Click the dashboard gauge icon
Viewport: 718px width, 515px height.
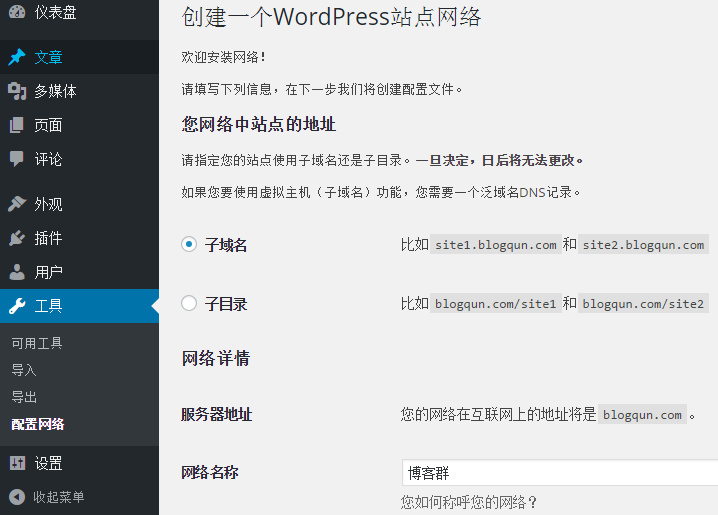(x=17, y=13)
